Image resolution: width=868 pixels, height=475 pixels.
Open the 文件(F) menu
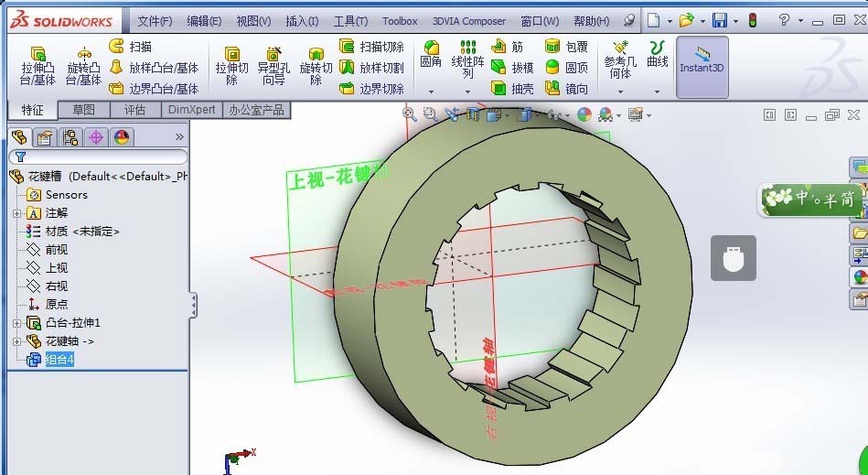click(155, 21)
